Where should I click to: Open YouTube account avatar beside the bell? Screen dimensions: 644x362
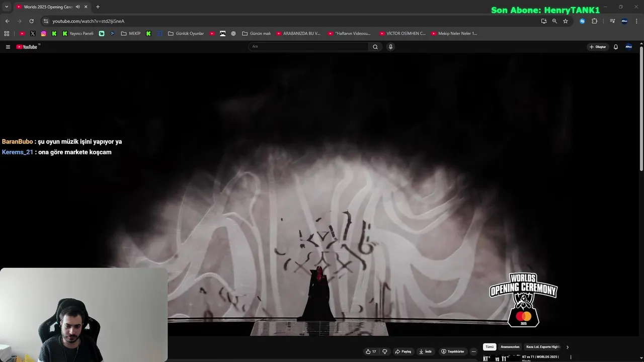628,47
